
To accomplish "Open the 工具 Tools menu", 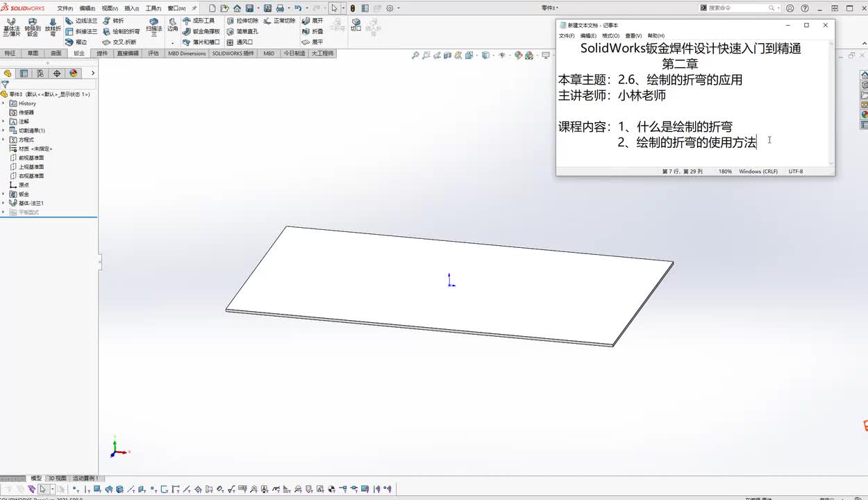I will click(x=153, y=8).
